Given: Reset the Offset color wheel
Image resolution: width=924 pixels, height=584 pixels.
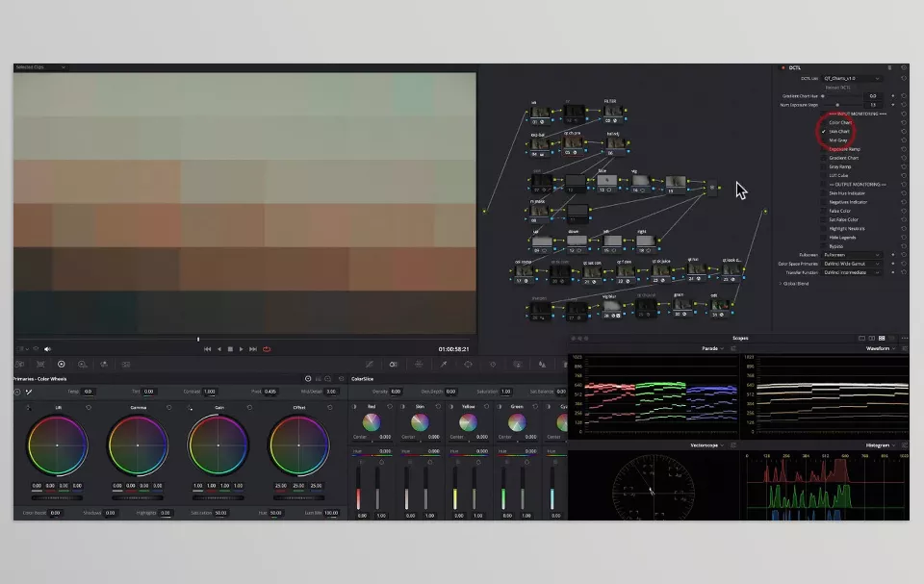Looking at the screenshot, I should [330, 407].
